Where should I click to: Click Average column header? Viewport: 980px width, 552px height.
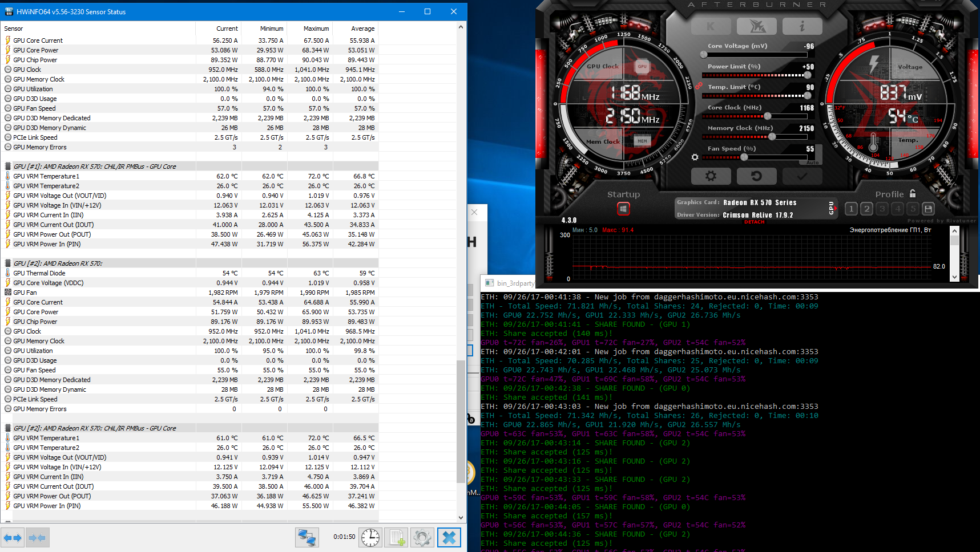coord(355,29)
